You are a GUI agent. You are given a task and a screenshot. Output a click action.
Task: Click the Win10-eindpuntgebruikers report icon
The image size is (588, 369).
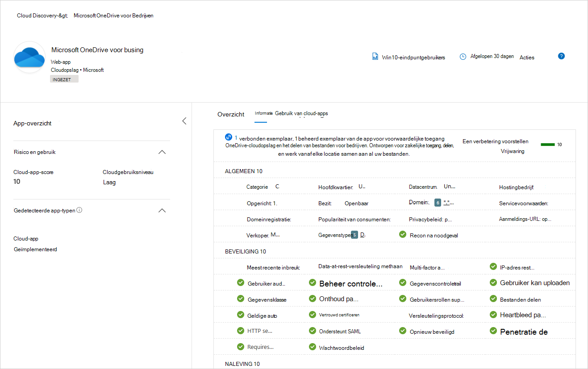click(375, 57)
